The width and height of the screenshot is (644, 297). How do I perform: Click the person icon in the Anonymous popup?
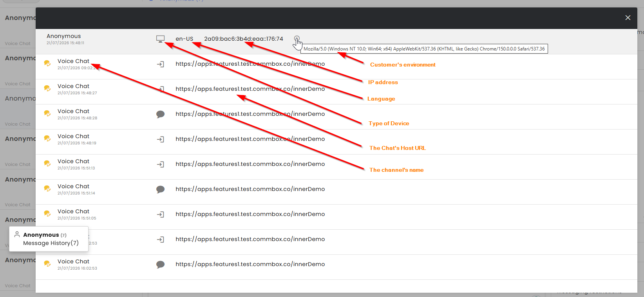click(17, 234)
